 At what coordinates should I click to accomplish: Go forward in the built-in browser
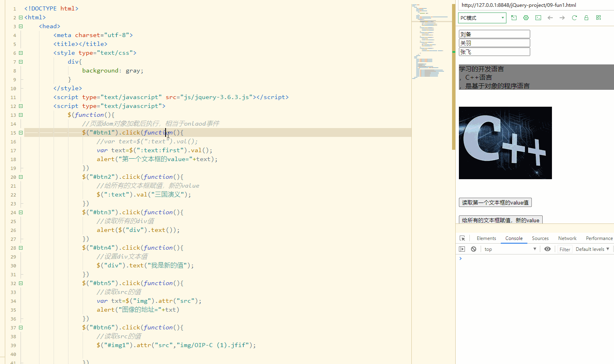(562, 18)
